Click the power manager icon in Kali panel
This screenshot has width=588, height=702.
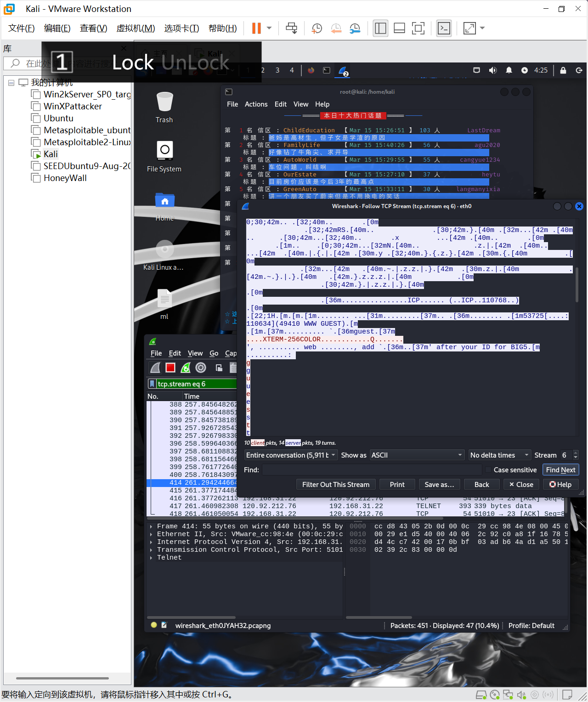[525, 70]
